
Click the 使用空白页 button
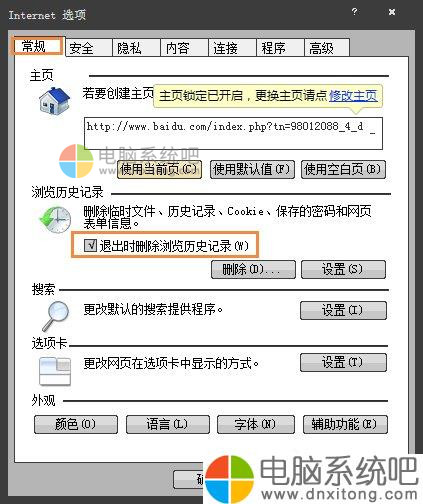coord(343,169)
